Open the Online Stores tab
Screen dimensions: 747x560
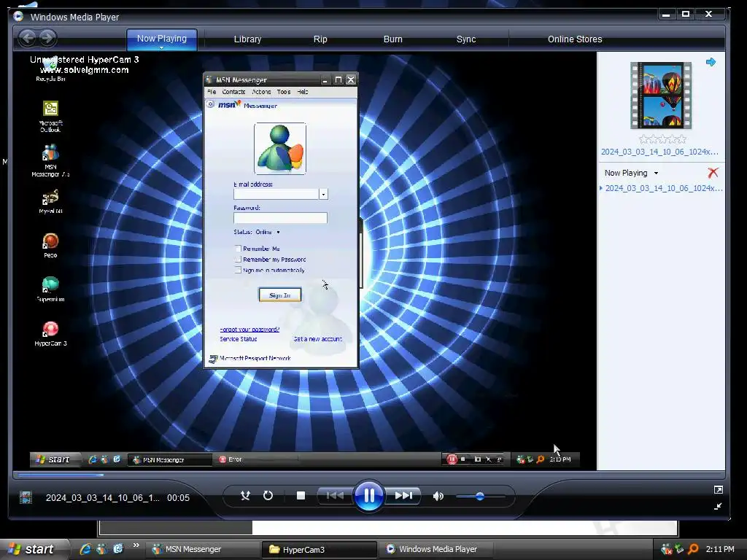pyautogui.click(x=575, y=39)
